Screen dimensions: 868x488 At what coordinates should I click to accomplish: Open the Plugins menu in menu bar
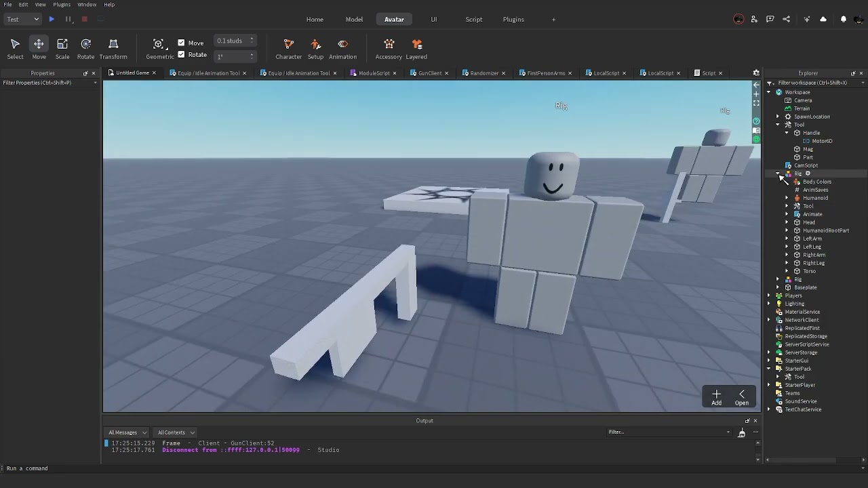62,4
